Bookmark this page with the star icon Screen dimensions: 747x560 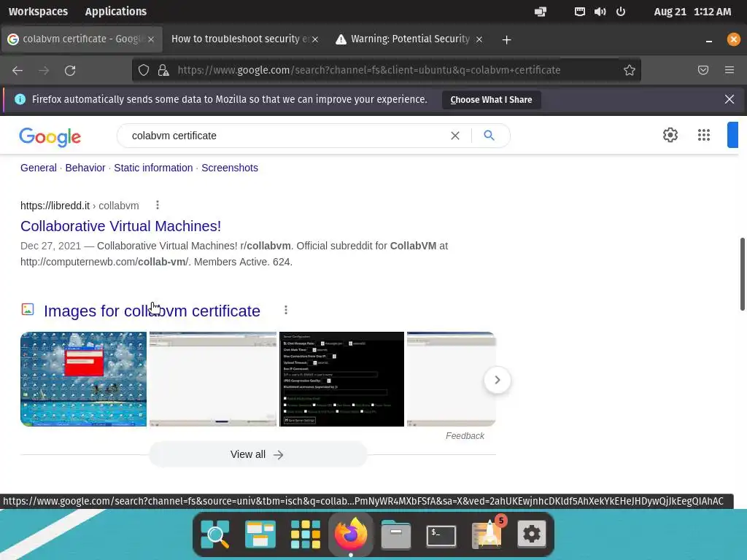pos(630,70)
